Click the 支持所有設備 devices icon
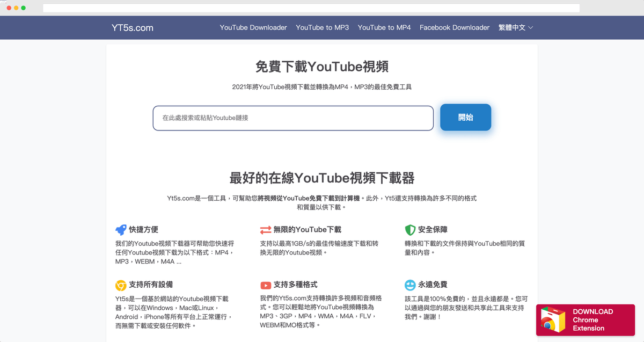The height and width of the screenshot is (342, 644). (122, 285)
